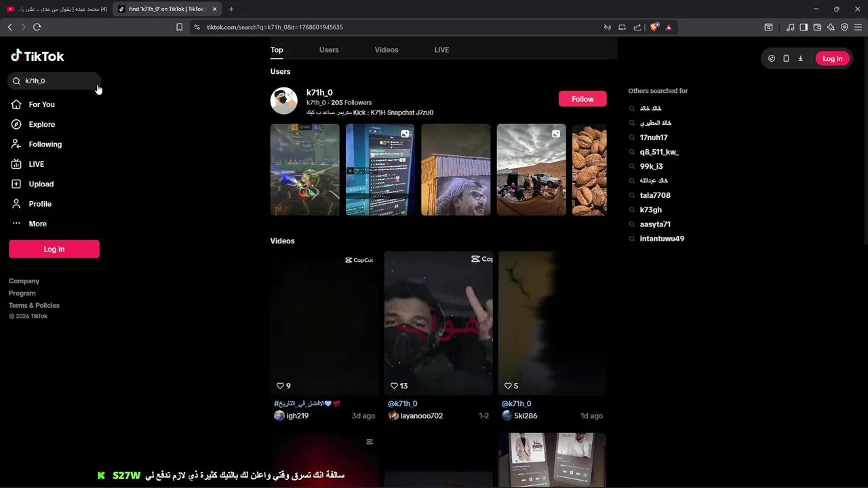Open the desert camp with trucks thumbnail
This screenshot has height=488, width=868.
point(531,169)
